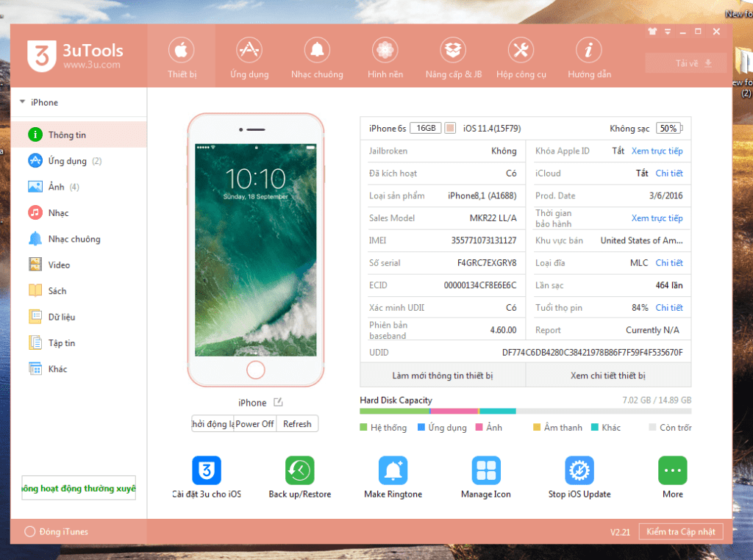Select Thông tin in the sidebar
Viewport: 753px width, 560px height.
pyautogui.click(x=79, y=134)
